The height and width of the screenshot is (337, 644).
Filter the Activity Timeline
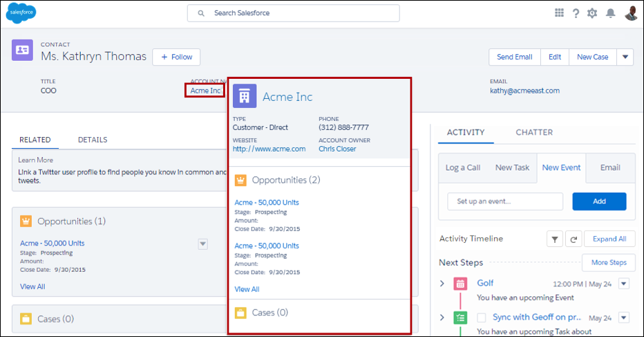[554, 239]
